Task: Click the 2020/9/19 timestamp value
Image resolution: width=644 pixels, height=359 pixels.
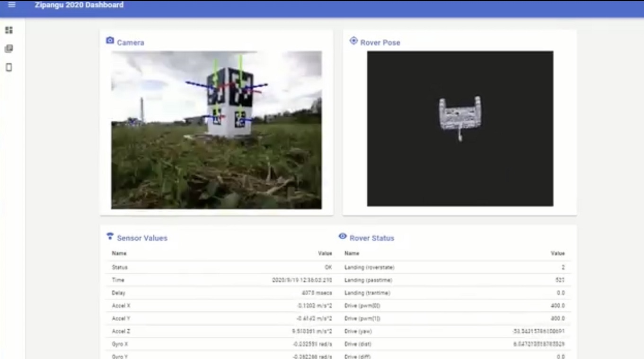Action: (x=302, y=280)
